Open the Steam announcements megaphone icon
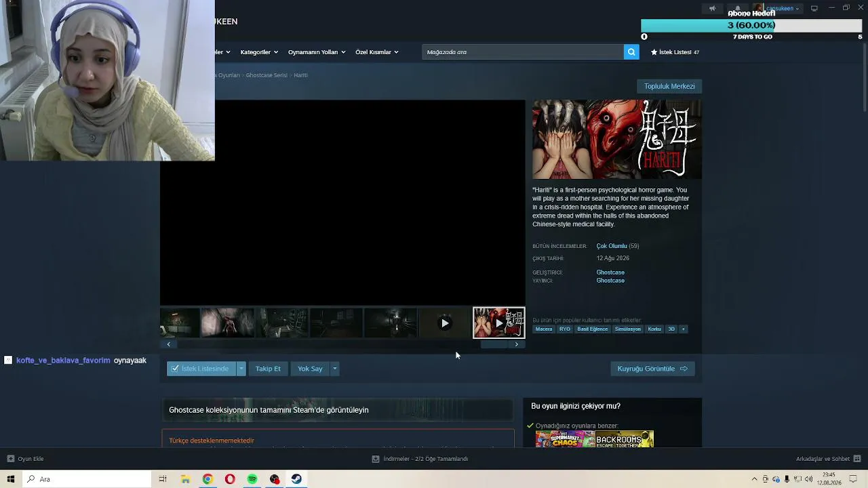Screen dimensions: 868x488 click(x=712, y=8)
